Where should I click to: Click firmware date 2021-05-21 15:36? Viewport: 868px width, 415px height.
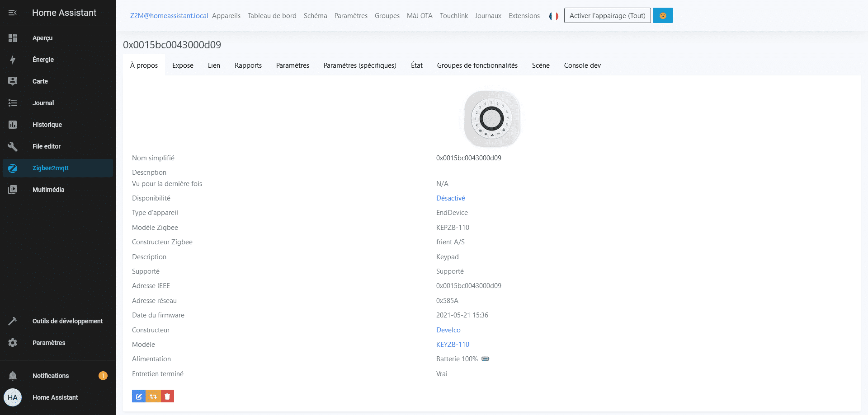462,315
